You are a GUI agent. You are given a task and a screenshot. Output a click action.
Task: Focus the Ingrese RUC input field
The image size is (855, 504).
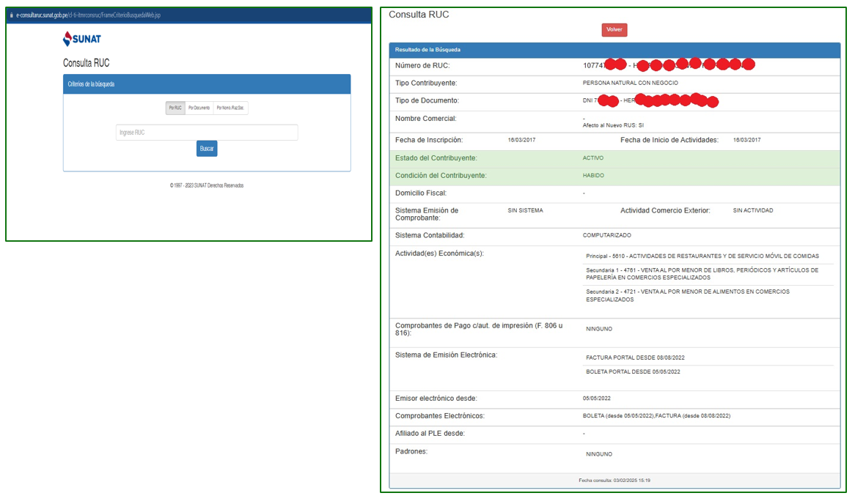[x=207, y=133]
